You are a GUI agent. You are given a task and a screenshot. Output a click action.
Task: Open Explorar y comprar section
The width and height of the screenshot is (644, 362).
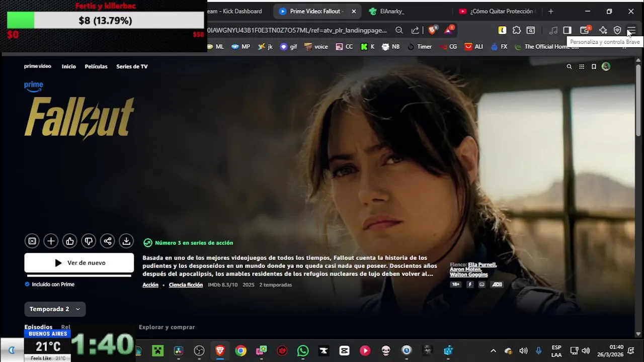167,327
